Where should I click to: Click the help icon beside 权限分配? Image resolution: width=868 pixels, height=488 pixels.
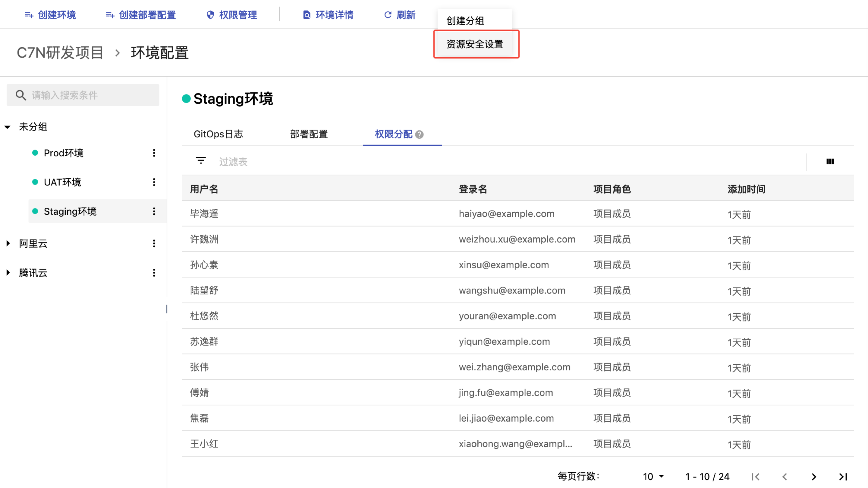(420, 135)
